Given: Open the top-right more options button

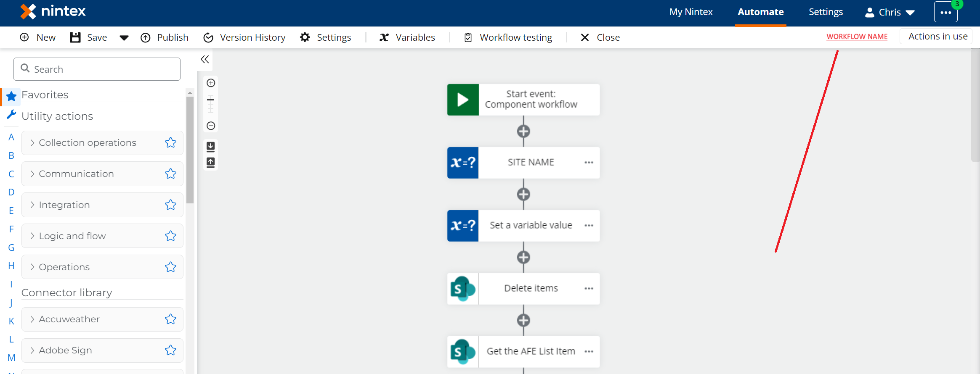Looking at the screenshot, I should [x=945, y=12].
